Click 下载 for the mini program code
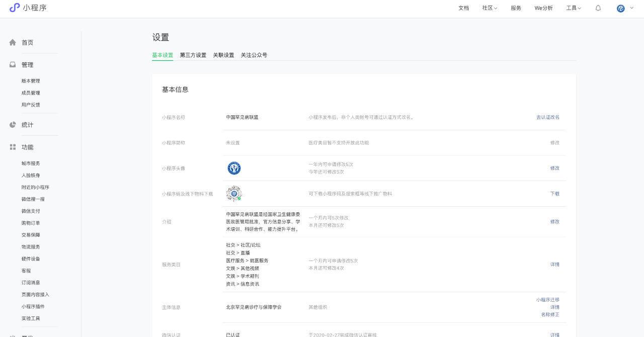The image size is (644, 337). tap(555, 194)
